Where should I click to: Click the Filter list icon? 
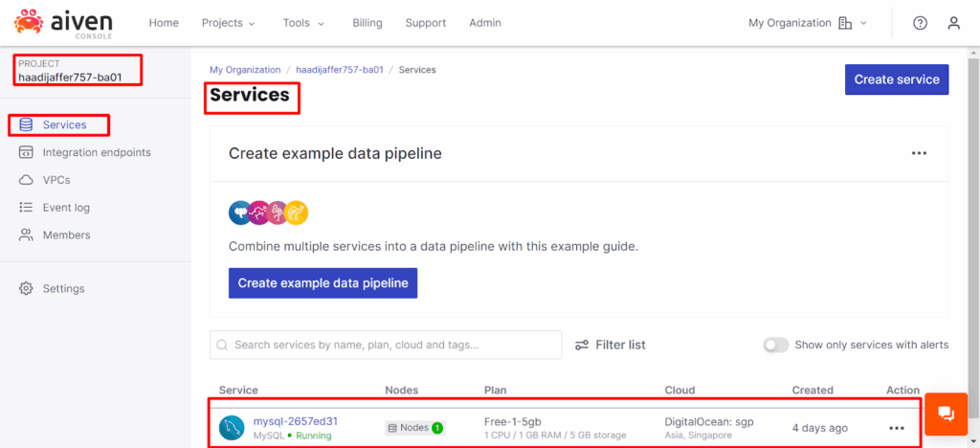[x=582, y=345]
